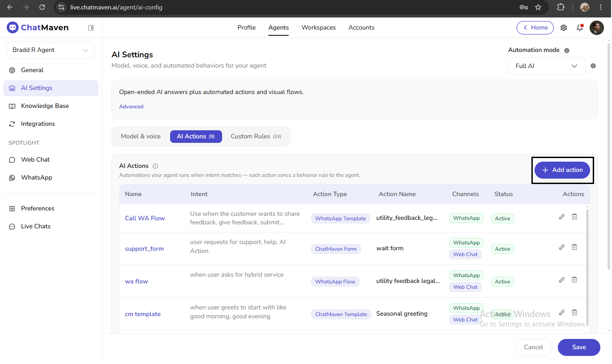This screenshot has width=612, height=364.
Task: Click the Add action button
Action: tap(562, 170)
